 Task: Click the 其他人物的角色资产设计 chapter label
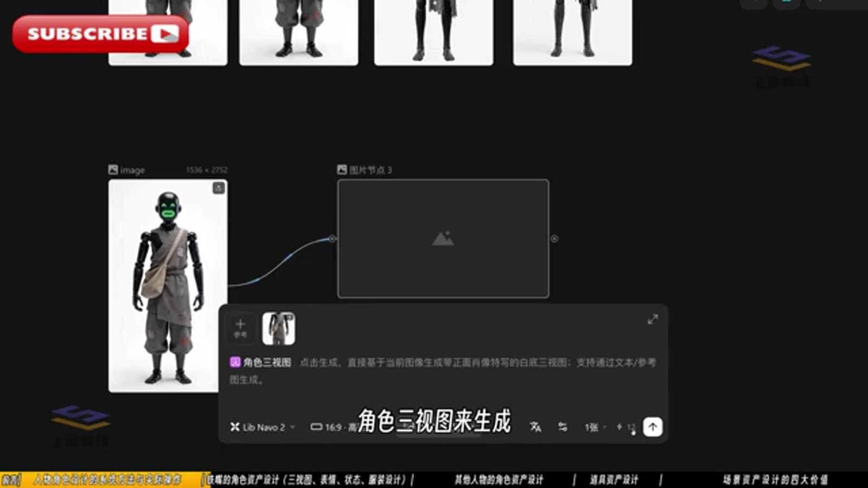[499, 479]
